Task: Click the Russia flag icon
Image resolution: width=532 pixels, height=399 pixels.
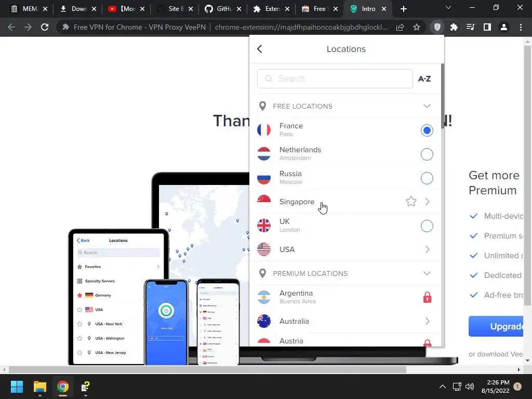Action: click(264, 178)
